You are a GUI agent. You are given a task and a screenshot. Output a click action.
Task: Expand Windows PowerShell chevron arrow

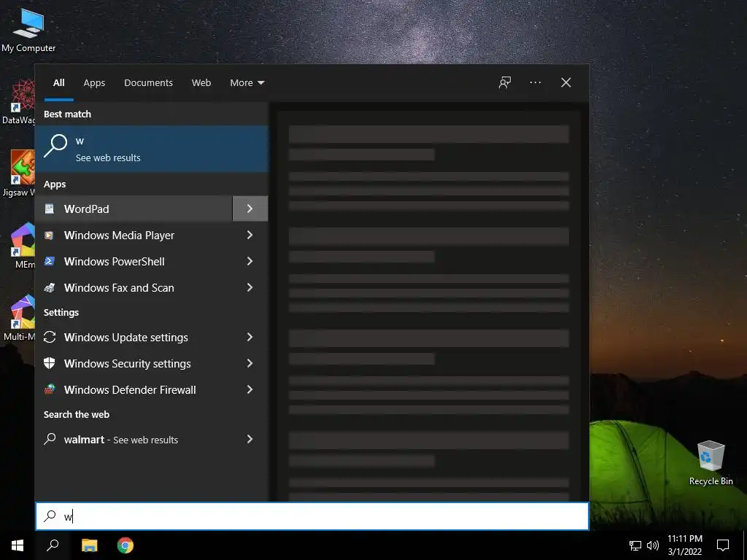click(250, 261)
